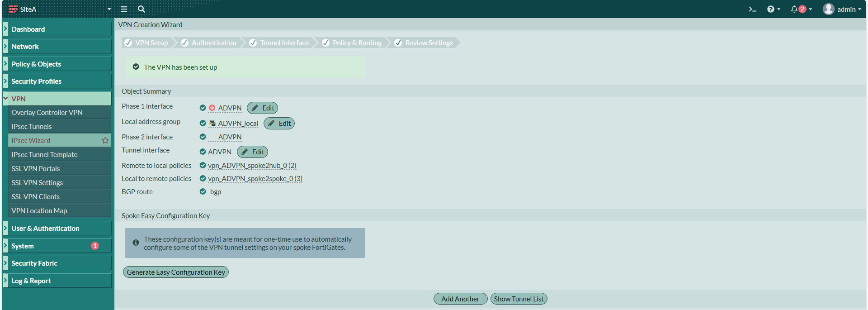Image resolution: width=868 pixels, height=310 pixels.
Task: Expand the Log & Report section
Action: 57,281
